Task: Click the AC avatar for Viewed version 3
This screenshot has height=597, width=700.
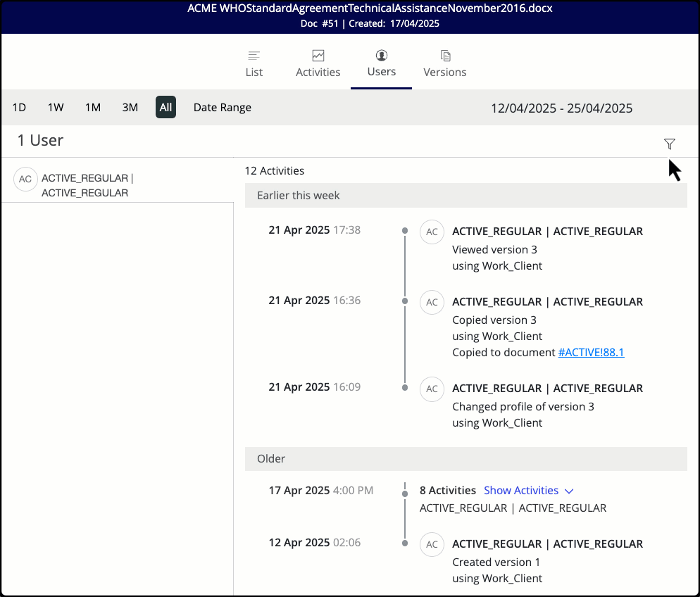Action: click(x=432, y=232)
